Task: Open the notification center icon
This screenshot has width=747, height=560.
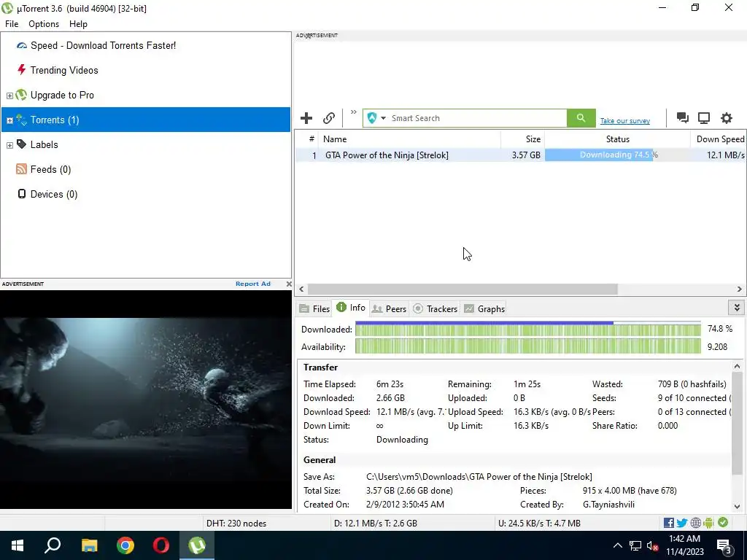Action: point(724,545)
